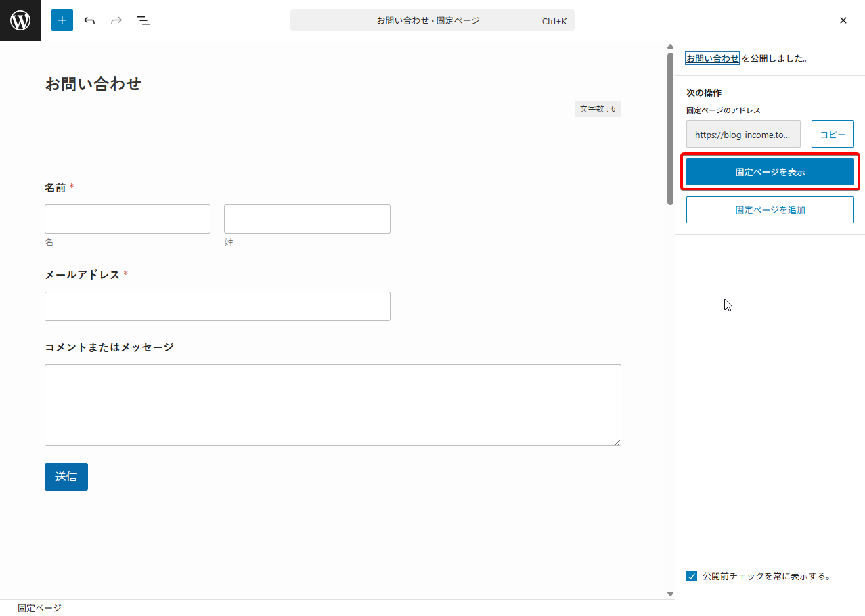Open the document overview list icon
The width and height of the screenshot is (865, 616).
pyautogui.click(x=143, y=20)
